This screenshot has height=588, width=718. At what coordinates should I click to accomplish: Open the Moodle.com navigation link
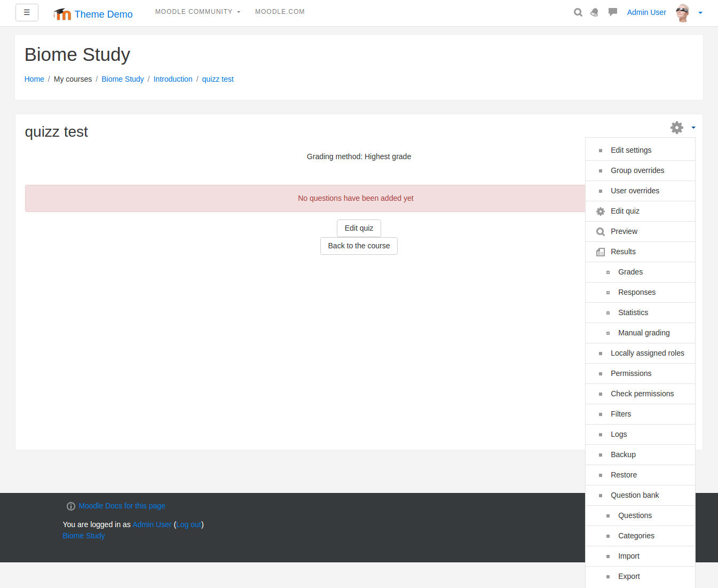pyautogui.click(x=280, y=12)
